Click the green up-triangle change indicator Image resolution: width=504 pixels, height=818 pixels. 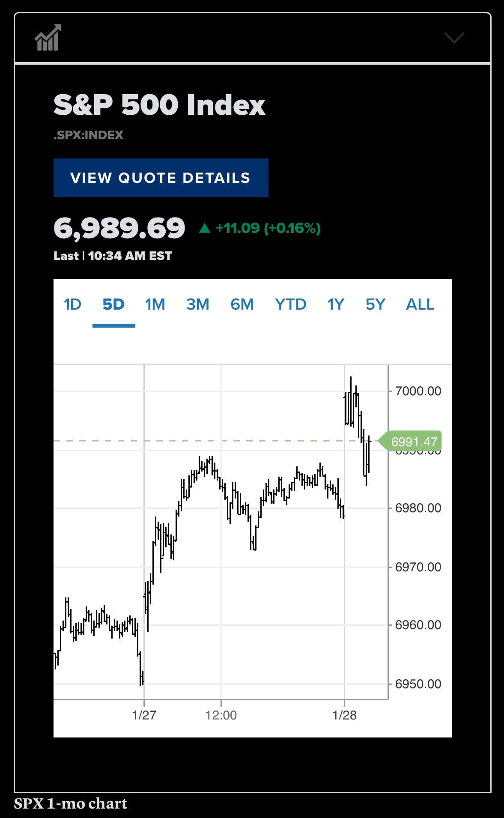pos(205,228)
